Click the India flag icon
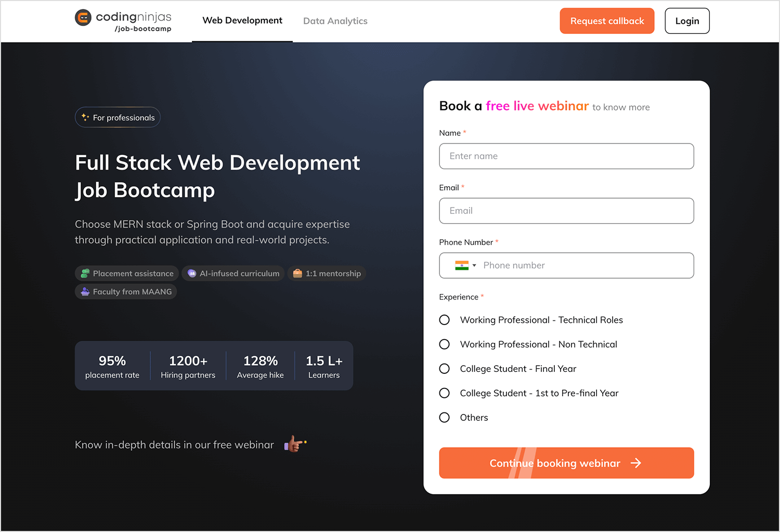780x532 pixels. [461, 265]
